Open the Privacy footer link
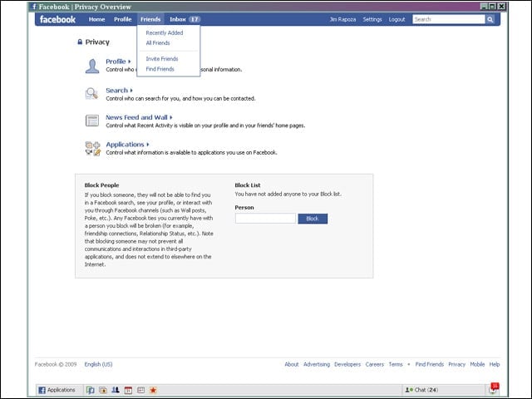 coord(456,364)
